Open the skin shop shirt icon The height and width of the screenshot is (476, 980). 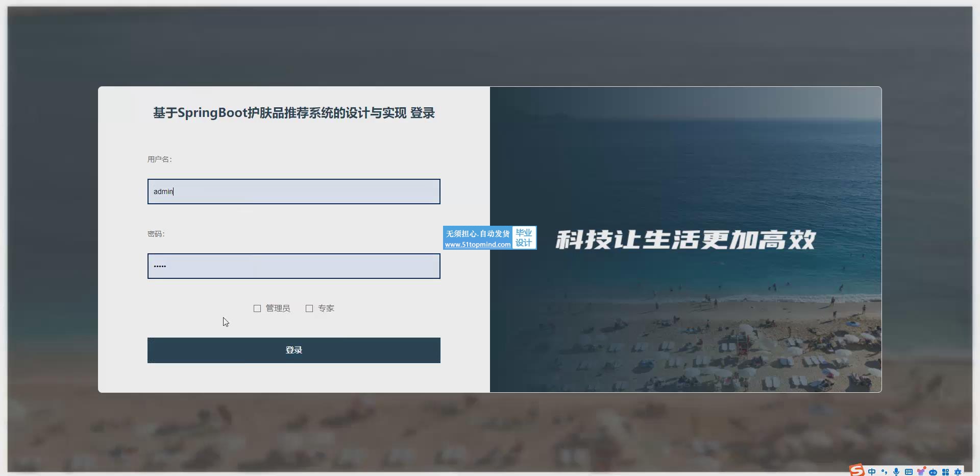921,471
